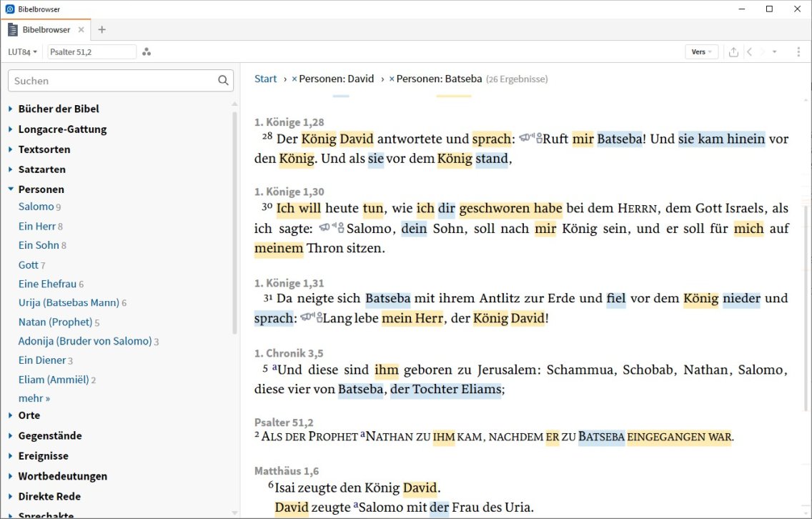Screen dimensions: 812x519
Task: Remove the 'Personen: Batseba' filter
Action: click(392, 79)
